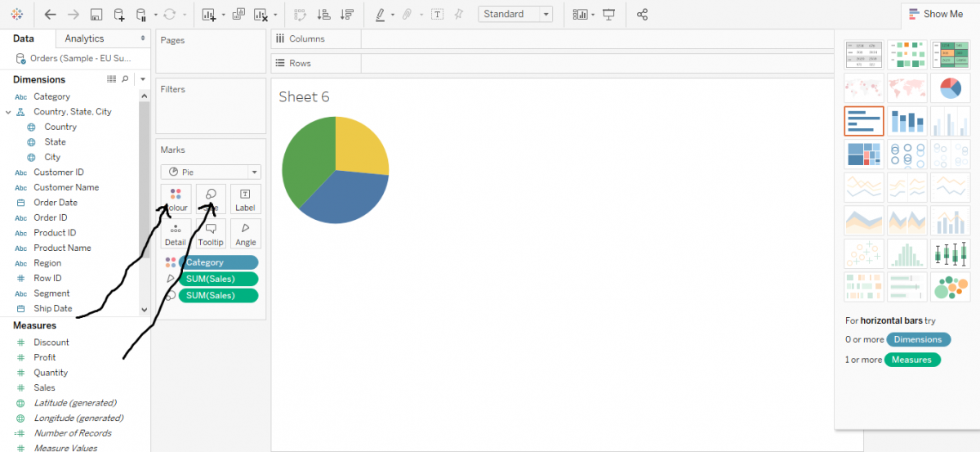Search fields with magnifier icon
The height and width of the screenshot is (452, 980).
(x=125, y=79)
